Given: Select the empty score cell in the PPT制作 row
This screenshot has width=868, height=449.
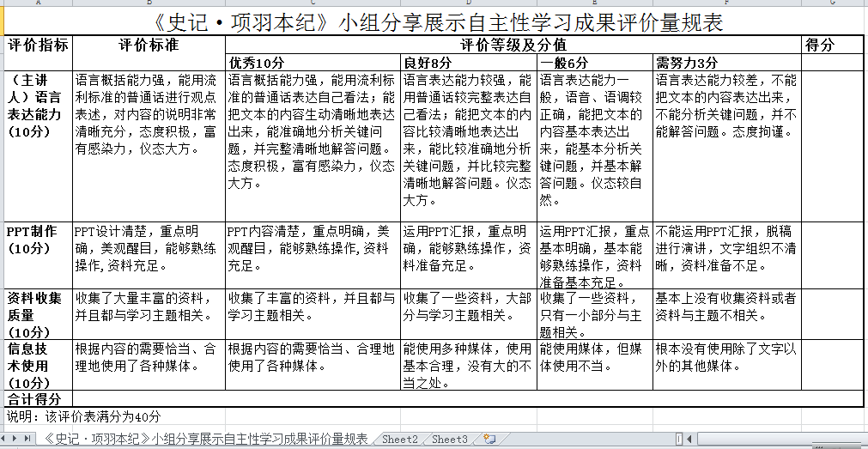Looking at the screenshot, I should pos(832,255).
